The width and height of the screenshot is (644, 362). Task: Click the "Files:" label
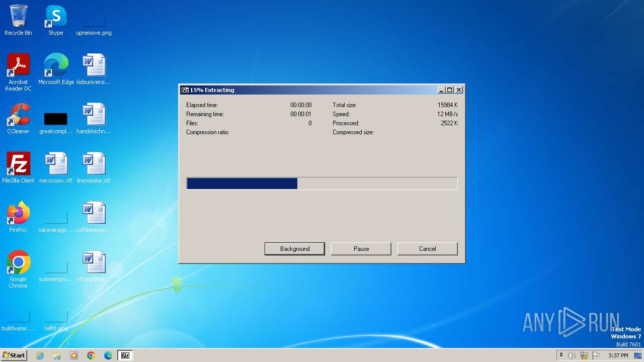click(x=192, y=123)
